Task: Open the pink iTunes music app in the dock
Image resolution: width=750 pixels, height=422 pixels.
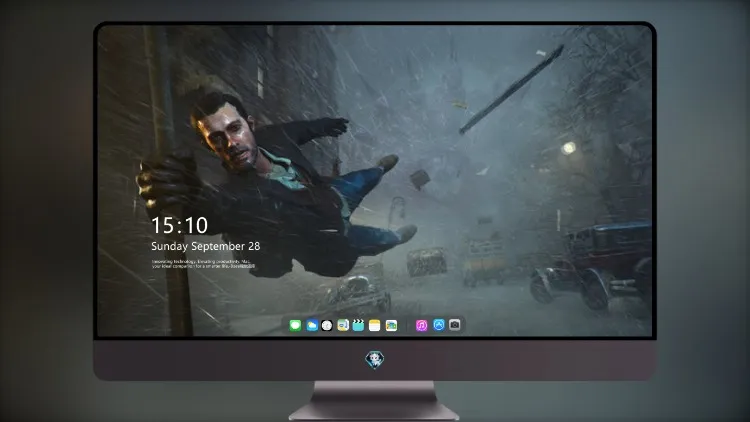Action: click(x=421, y=325)
